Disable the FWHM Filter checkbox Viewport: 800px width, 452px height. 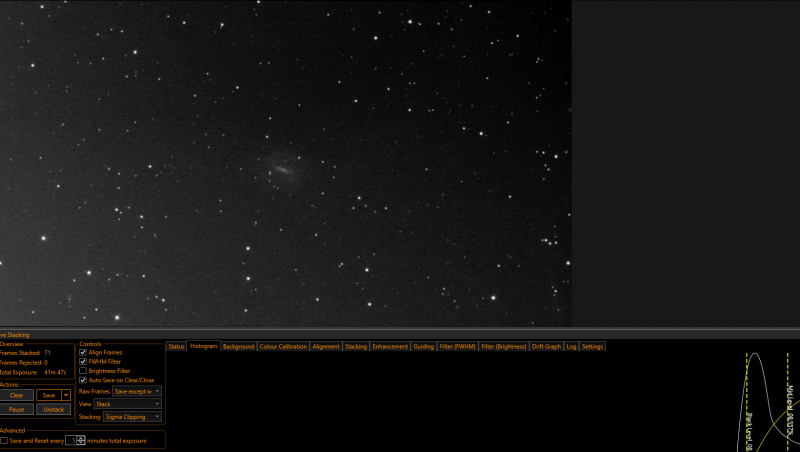pos(83,362)
